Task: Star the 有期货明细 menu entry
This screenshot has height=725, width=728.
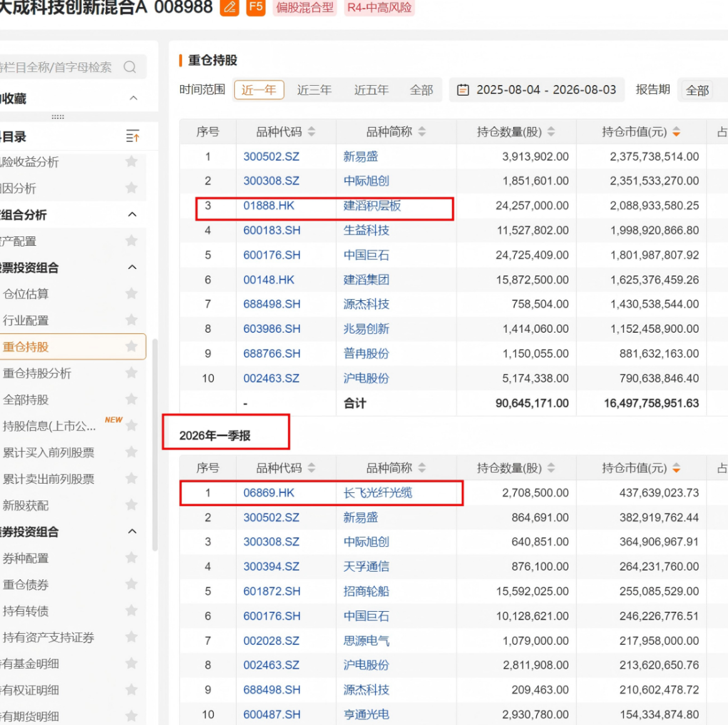Action: coord(131,716)
